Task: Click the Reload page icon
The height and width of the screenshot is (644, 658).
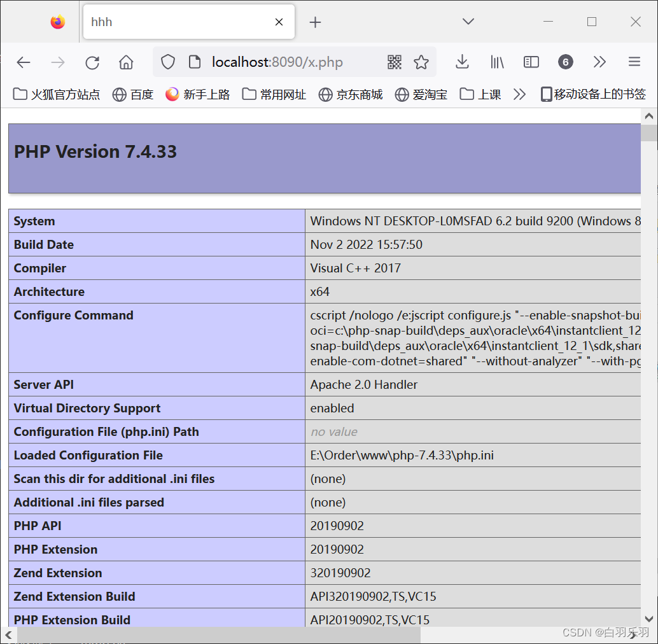Action: coord(92,62)
